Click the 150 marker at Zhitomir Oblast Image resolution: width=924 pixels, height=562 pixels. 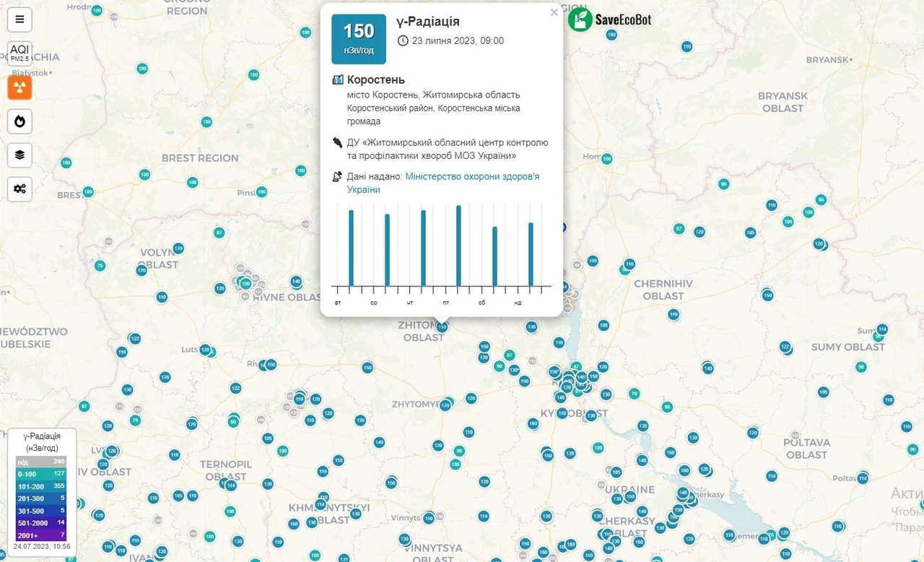(x=443, y=327)
